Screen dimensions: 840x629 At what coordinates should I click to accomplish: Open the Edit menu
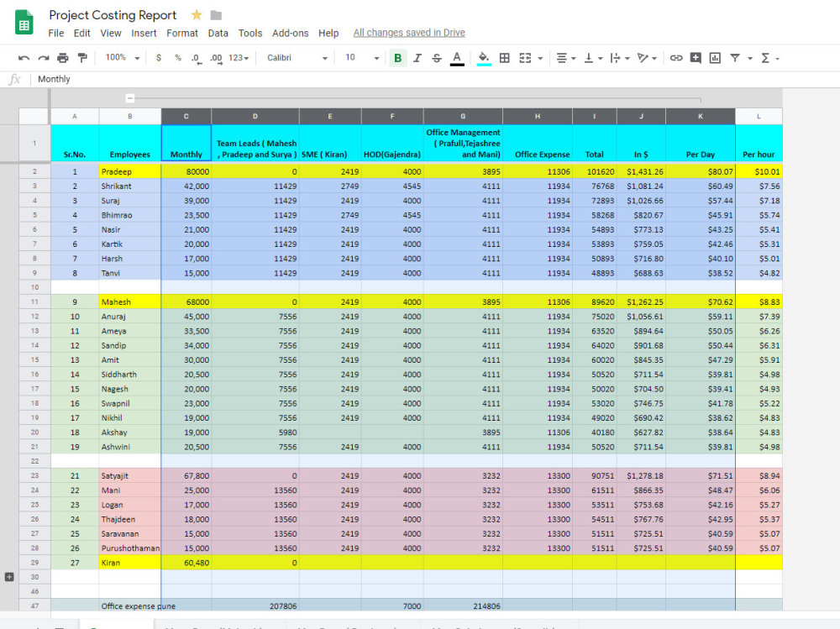coord(82,34)
